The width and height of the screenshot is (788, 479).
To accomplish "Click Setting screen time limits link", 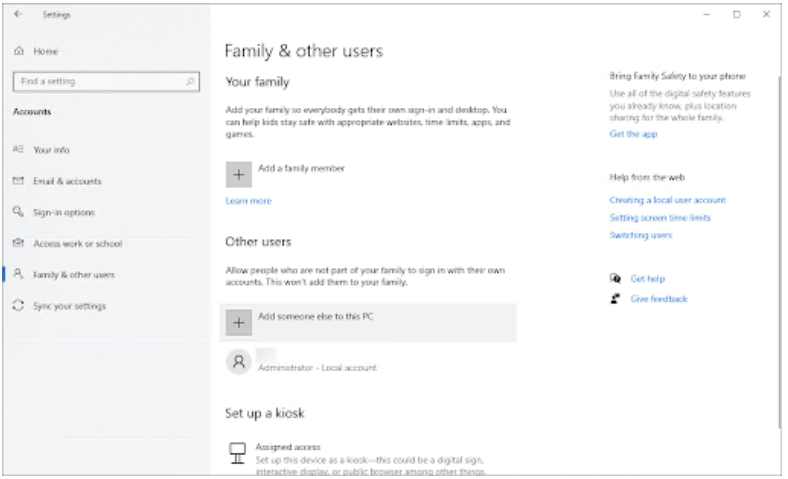I will (660, 218).
